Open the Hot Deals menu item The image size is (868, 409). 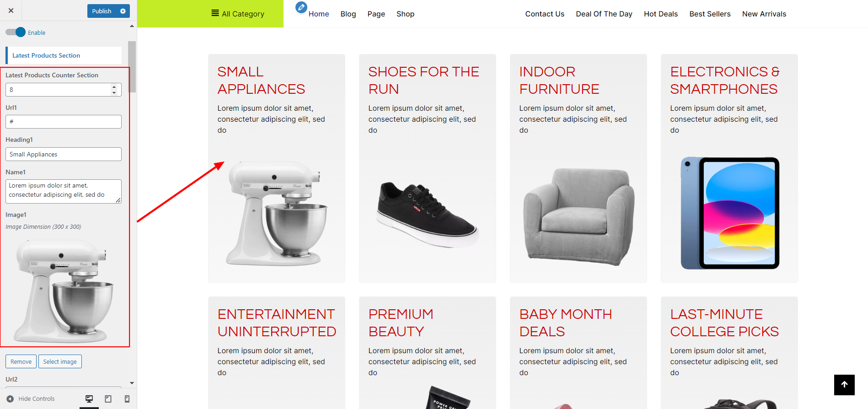click(x=660, y=14)
